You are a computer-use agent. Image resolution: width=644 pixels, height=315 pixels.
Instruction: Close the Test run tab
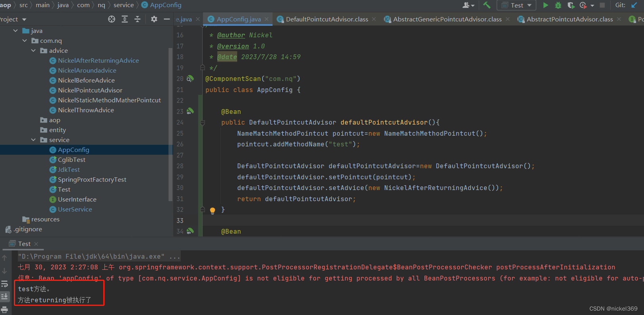(x=36, y=244)
